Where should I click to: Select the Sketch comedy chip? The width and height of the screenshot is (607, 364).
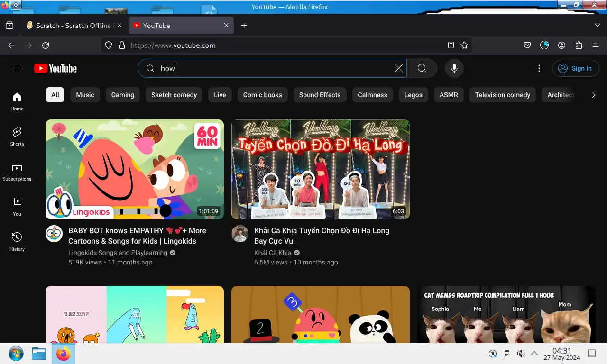coord(174,95)
